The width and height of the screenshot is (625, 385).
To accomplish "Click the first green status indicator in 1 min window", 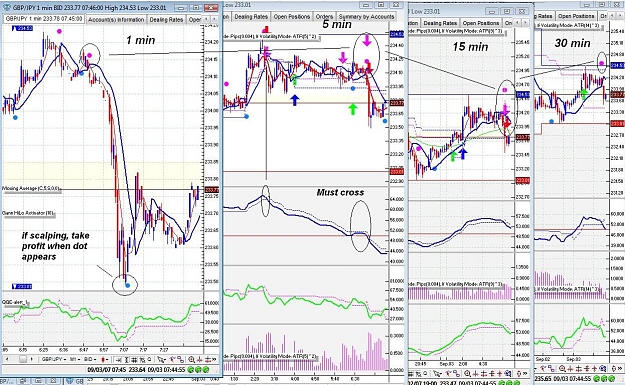I will pos(191,369).
